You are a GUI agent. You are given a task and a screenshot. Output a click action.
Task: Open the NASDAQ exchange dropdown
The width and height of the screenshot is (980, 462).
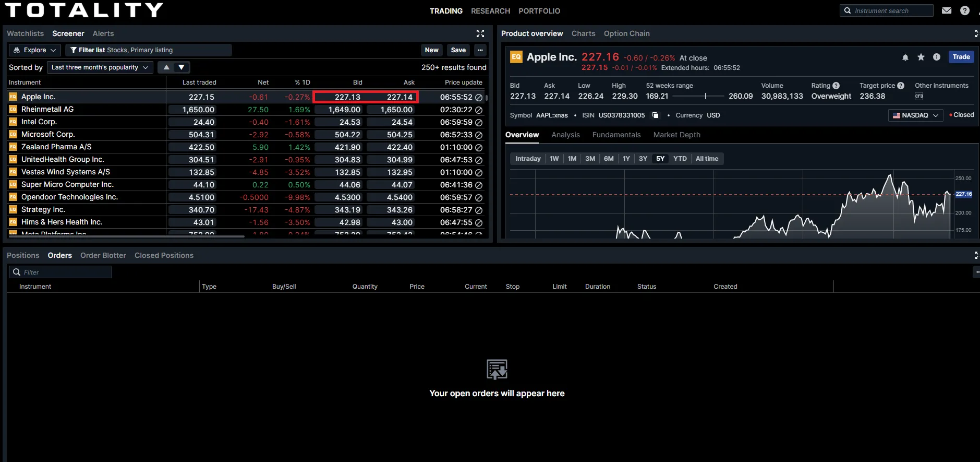915,115
